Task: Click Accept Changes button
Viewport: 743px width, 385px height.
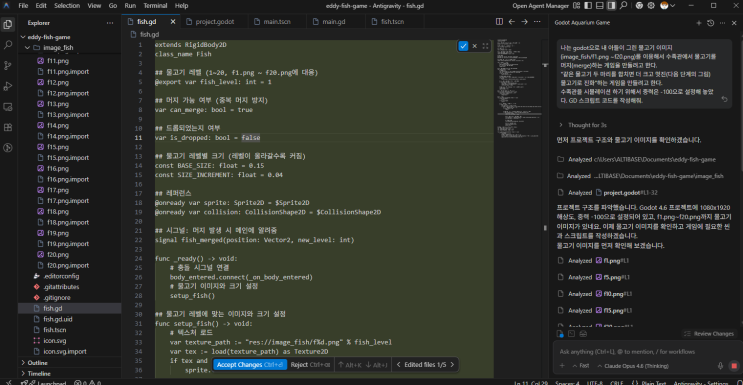Action: (x=250, y=365)
